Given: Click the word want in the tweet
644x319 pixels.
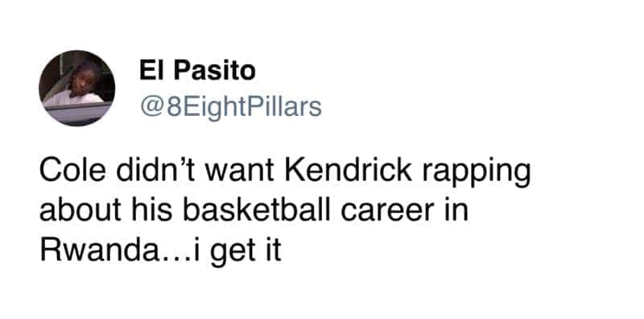Looking at the screenshot, I should [x=239, y=172].
